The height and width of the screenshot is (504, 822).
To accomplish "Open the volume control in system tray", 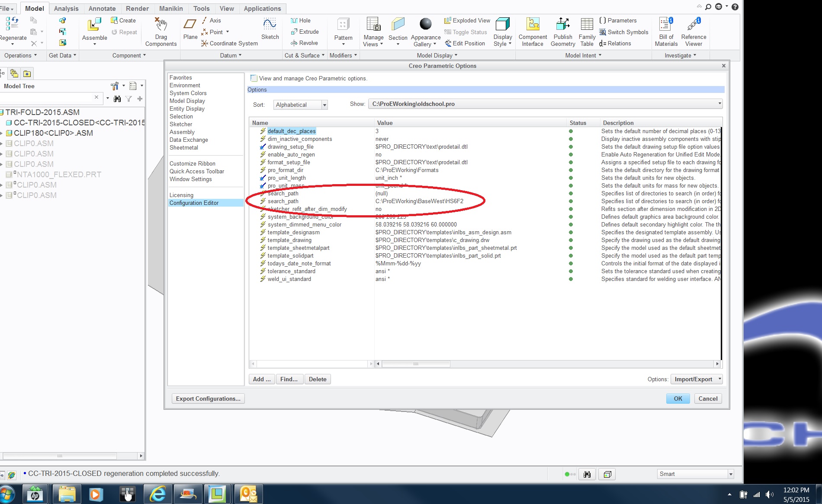I will [x=770, y=494].
